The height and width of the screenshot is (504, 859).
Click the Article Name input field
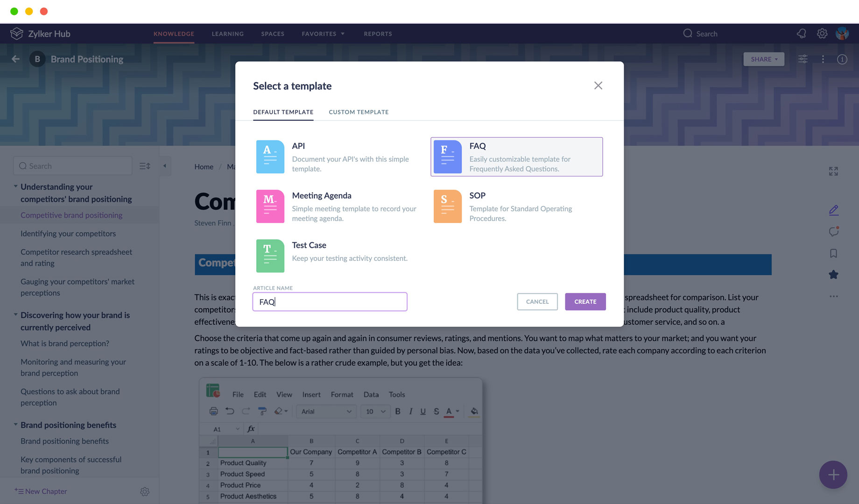tap(330, 302)
